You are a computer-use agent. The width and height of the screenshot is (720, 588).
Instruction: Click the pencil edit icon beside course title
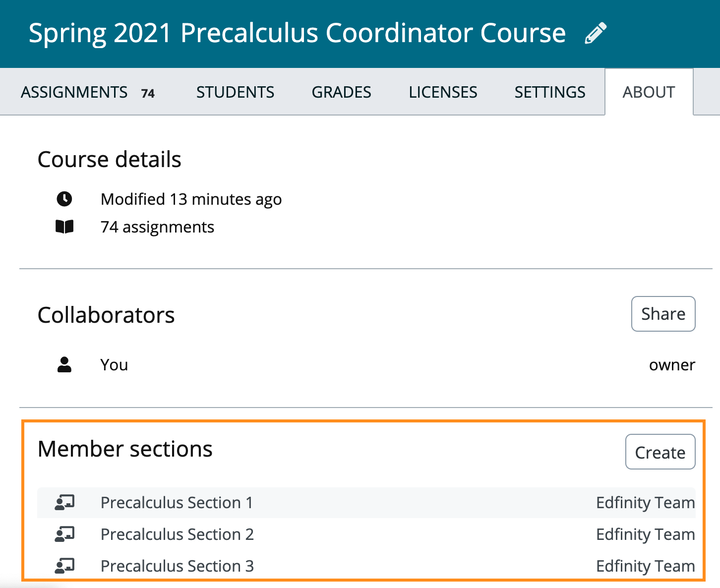[x=596, y=33]
